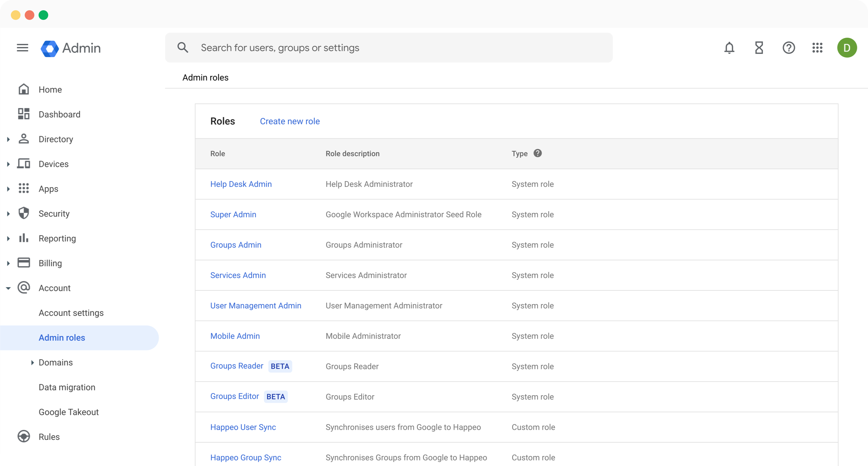
Task: Click the Billing card icon
Action: 24,263
